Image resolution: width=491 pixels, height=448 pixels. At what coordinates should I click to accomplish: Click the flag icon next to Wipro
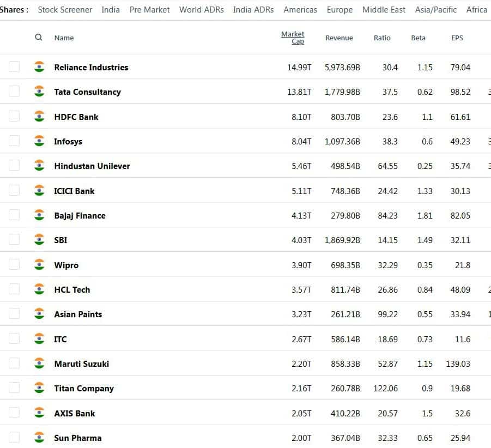[x=39, y=265]
